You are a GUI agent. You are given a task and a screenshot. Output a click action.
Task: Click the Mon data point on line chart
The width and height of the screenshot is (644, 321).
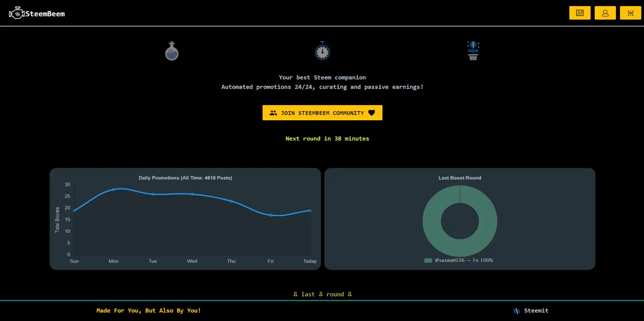tap(114, 189)
